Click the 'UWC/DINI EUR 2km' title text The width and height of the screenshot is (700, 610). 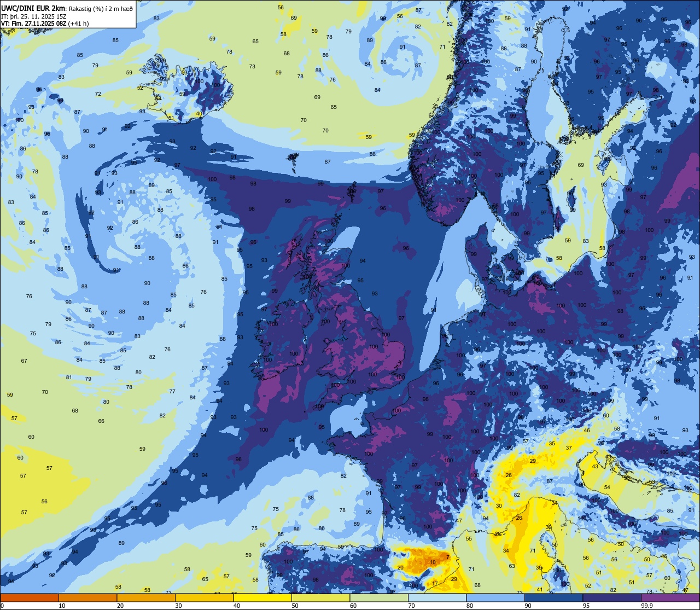[33, 8]
